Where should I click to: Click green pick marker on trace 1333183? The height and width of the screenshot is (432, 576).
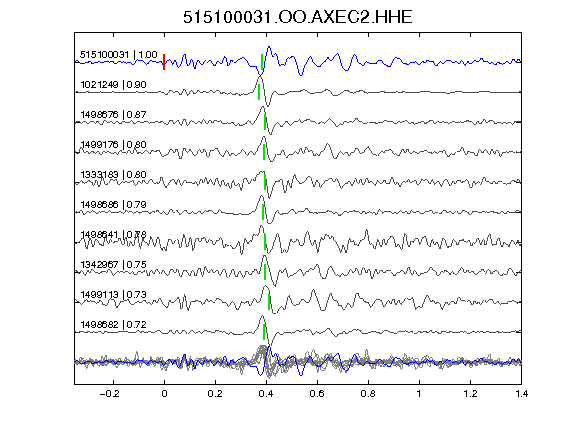point(265,182)
